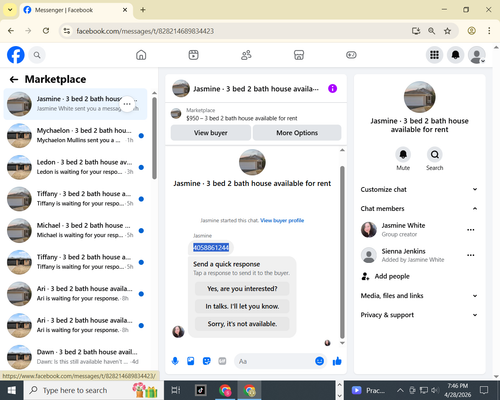Click More Options button
This screenshot has width=500, height=400.
[x=297, y=133]
